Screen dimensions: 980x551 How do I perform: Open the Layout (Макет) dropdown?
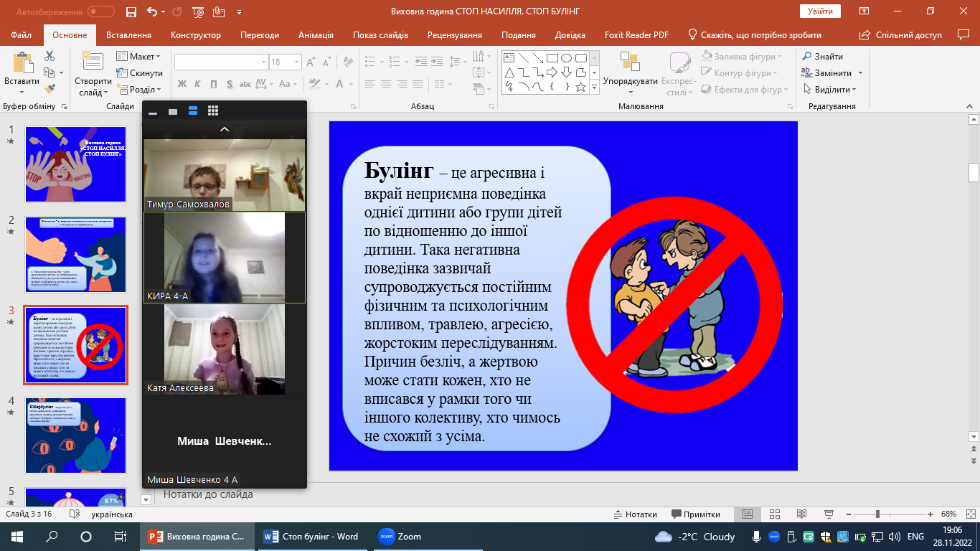point(138,57)
